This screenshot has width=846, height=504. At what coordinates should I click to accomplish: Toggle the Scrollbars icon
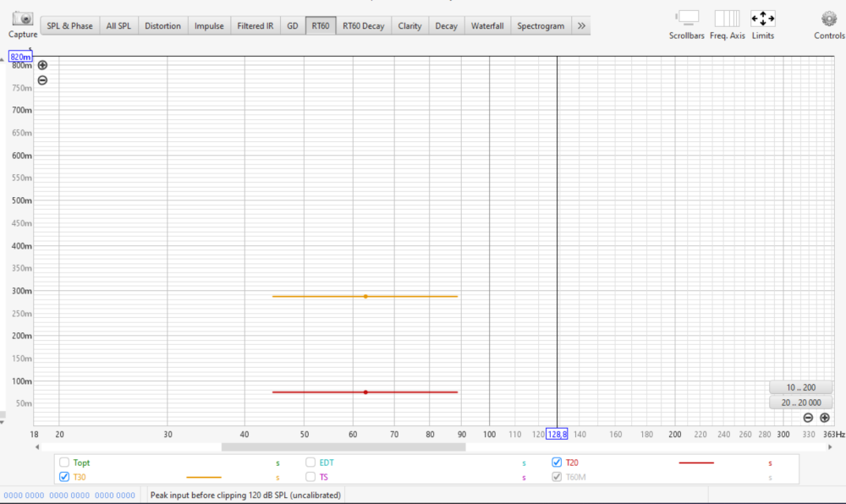[686, 19]
